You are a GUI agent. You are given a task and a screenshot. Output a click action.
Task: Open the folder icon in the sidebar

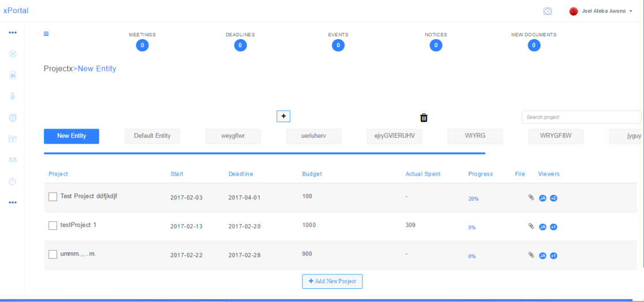point(13,139)
